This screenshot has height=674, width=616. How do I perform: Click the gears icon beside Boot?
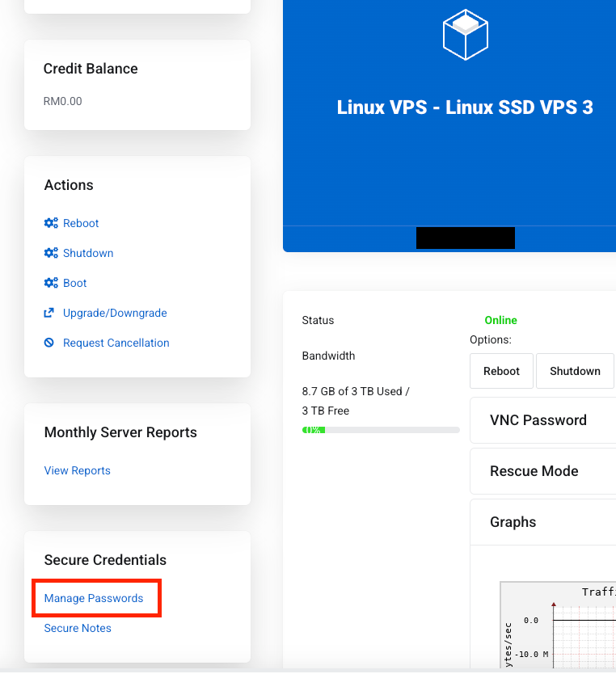coord(51,283)
